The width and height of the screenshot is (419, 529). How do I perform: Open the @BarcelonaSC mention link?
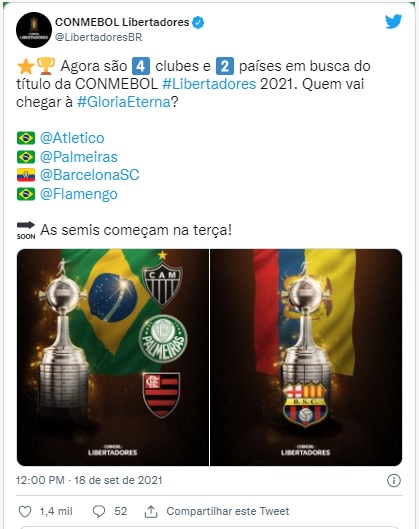pos(90,175)
